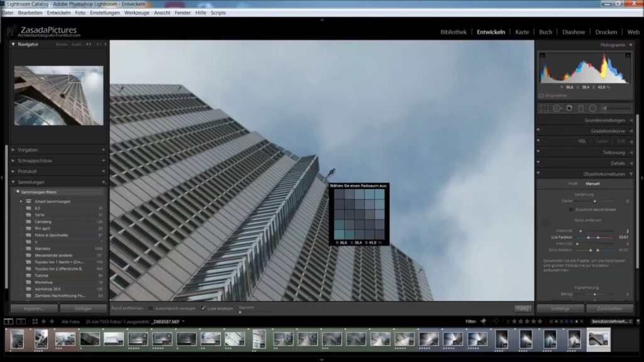Click the Zurücksetzen button
Image resolution: width=644 pixels, height=362 pixels.
click(609, 309)
